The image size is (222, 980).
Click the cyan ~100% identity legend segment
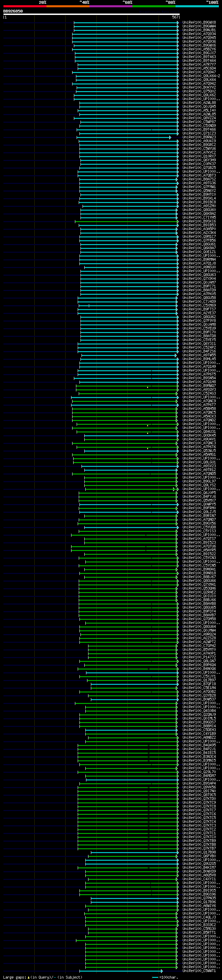coord(197,6)
